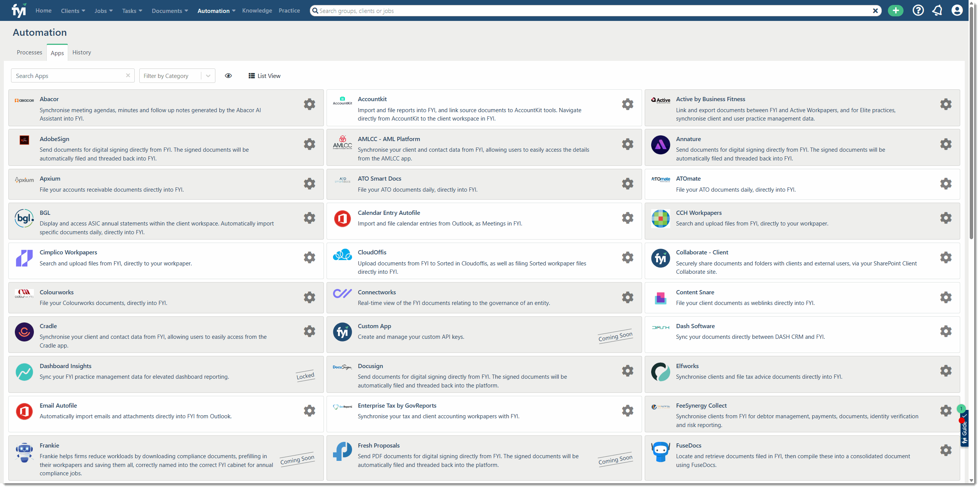This screenshot has height=489, width=980.
Task: Open the Filter by Category dropdown
Action: [177, 76]
